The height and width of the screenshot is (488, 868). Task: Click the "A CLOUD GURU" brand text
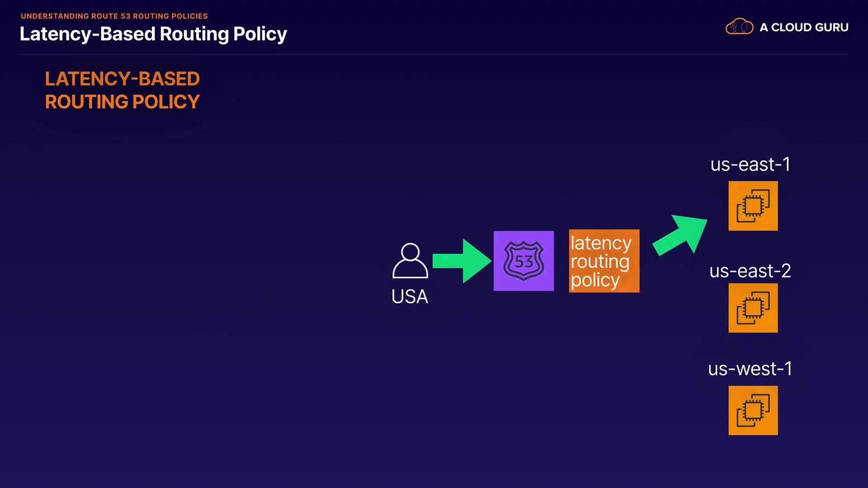[x=804, y=28]
